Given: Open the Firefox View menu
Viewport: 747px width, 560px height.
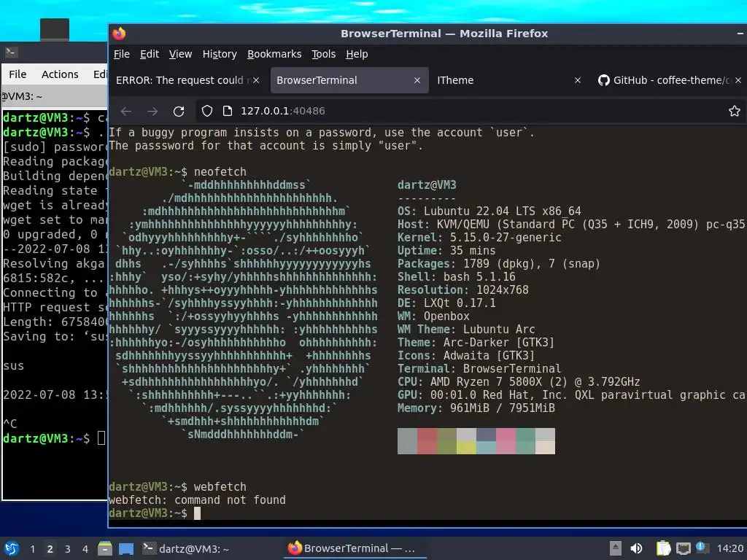Looking at the screenshot, I should [180, 54].
